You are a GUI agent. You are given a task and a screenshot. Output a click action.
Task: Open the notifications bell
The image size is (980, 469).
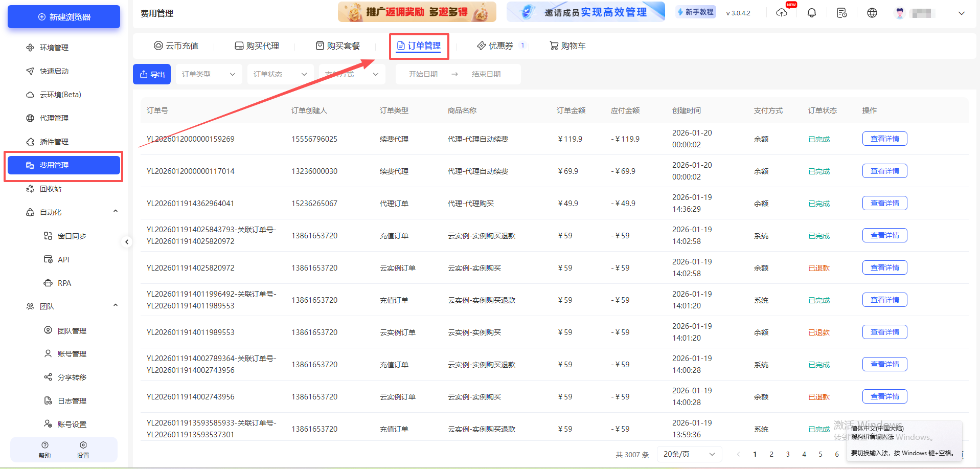pyautogui.click(x=811, y=12)
